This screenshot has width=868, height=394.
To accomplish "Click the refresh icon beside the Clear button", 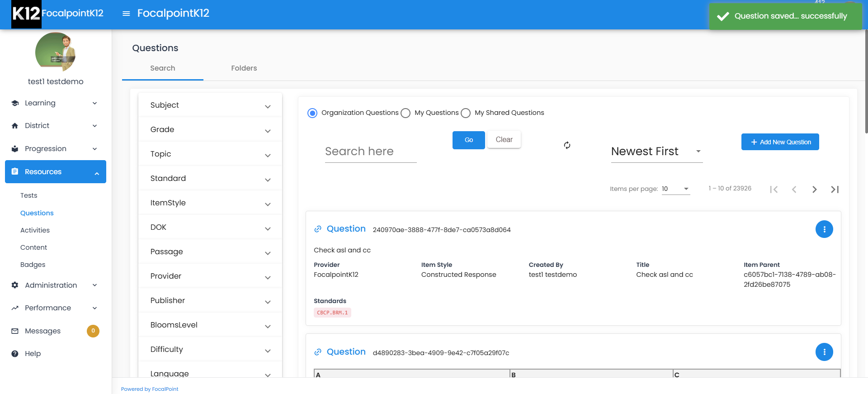I will [x=567, y=145].
